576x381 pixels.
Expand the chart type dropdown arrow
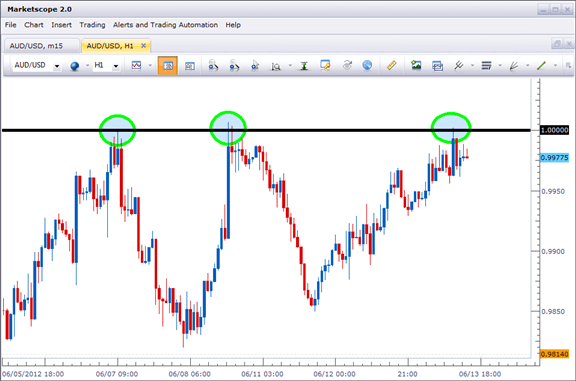pos(150,66)
